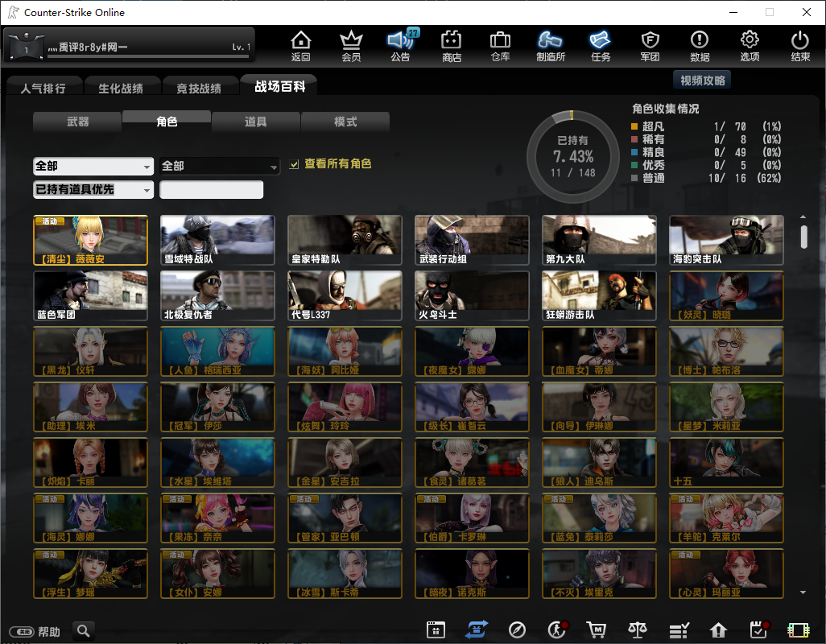The image size is (826, 644).
Task: Click the character list scrollbar thumb
Action: tap(803, 237)
